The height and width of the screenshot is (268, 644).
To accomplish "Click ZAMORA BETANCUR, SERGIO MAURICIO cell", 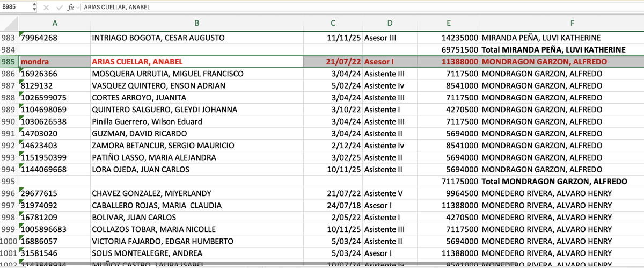I will [x=197, y=146].
